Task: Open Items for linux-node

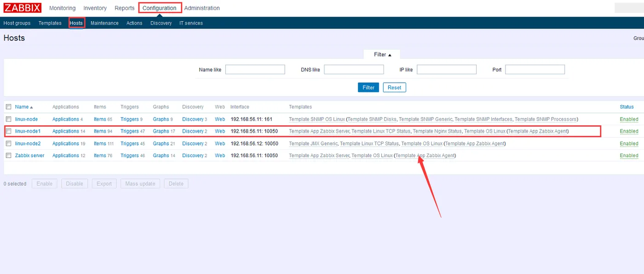Action: [x=100, y=119]
